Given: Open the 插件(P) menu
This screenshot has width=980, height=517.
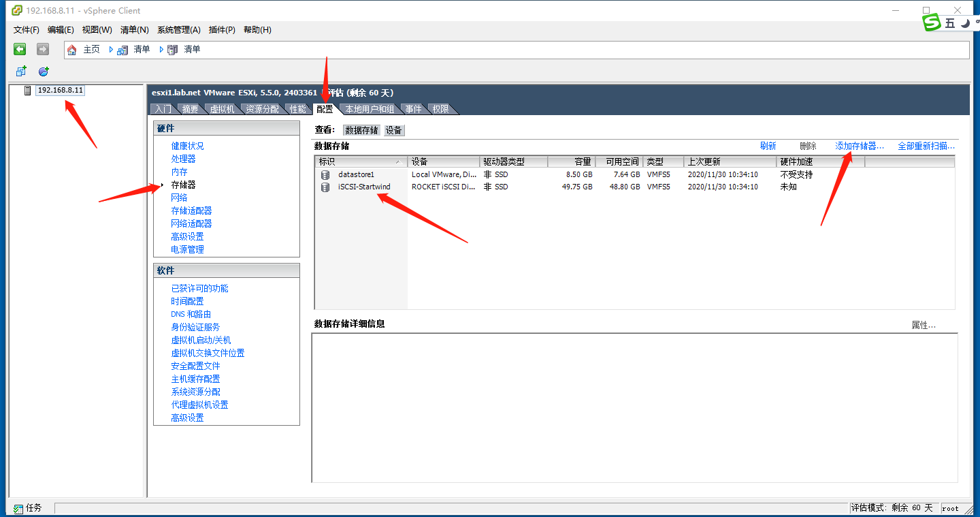Looking at the screenshot, I should 222,30.
